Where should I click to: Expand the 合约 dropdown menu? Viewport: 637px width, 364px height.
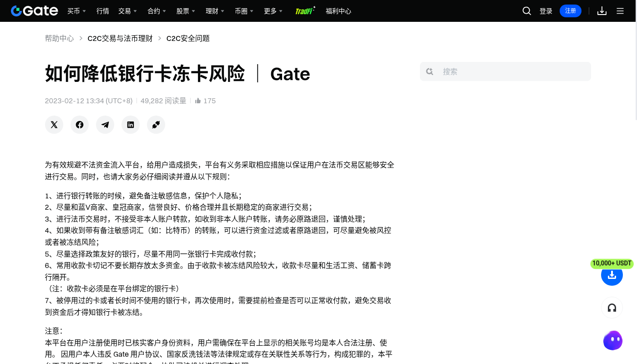(x=157, y=11)
